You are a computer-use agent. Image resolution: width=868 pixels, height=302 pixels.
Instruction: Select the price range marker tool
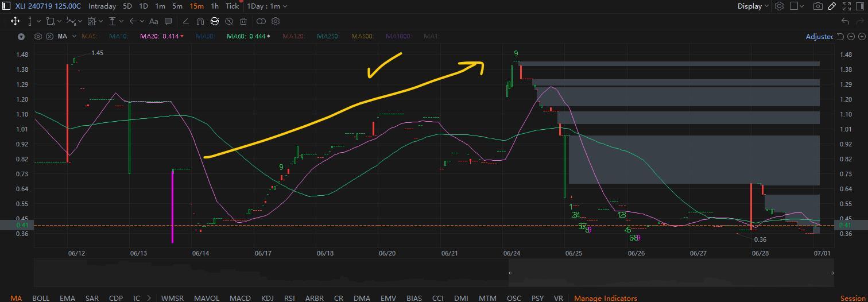113,21
